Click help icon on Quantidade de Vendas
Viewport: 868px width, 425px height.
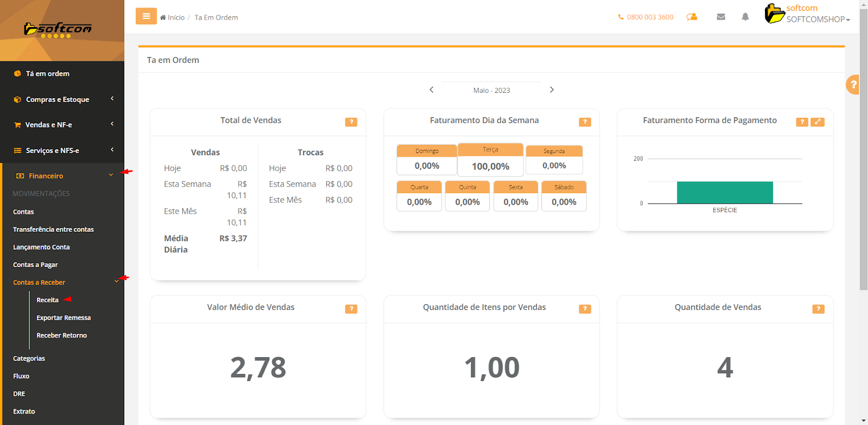tap(818, 309)
